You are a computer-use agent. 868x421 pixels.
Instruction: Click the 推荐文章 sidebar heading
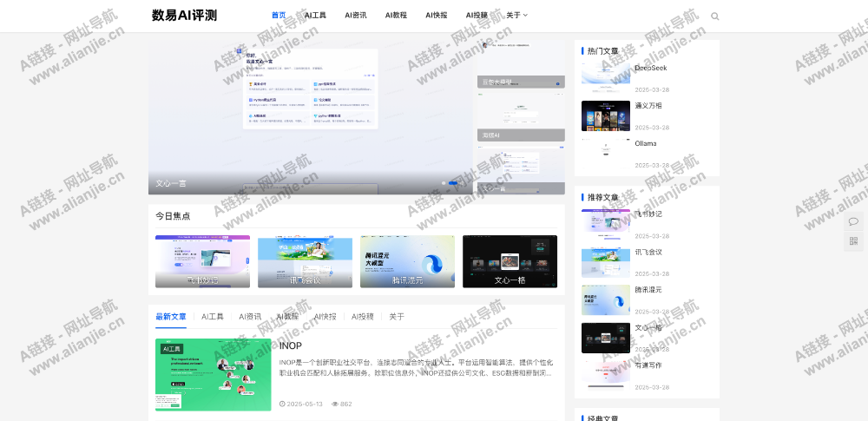(x=603, y=197)
